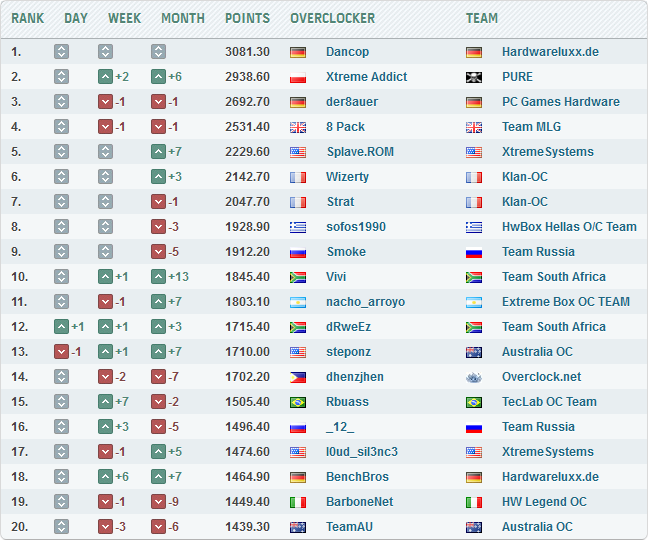Click the red month -9 arrow for BarboneNet
648x540 pixels.
point(158,502)
